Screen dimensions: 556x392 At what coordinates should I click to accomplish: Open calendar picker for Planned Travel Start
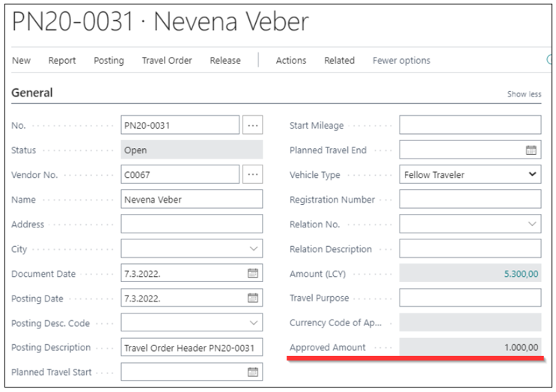[x=253, y=372]
